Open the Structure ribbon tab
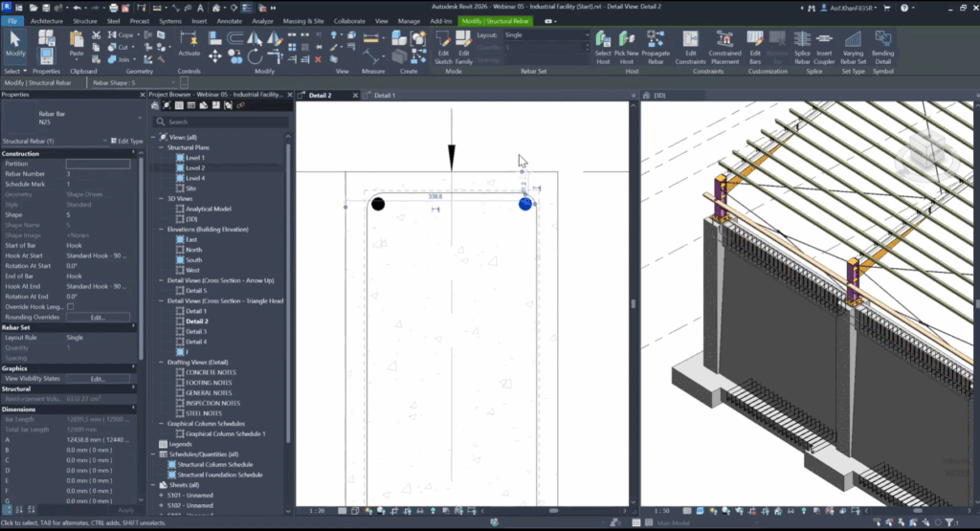This screenshot has height=531, width=980. pos(85,21)
